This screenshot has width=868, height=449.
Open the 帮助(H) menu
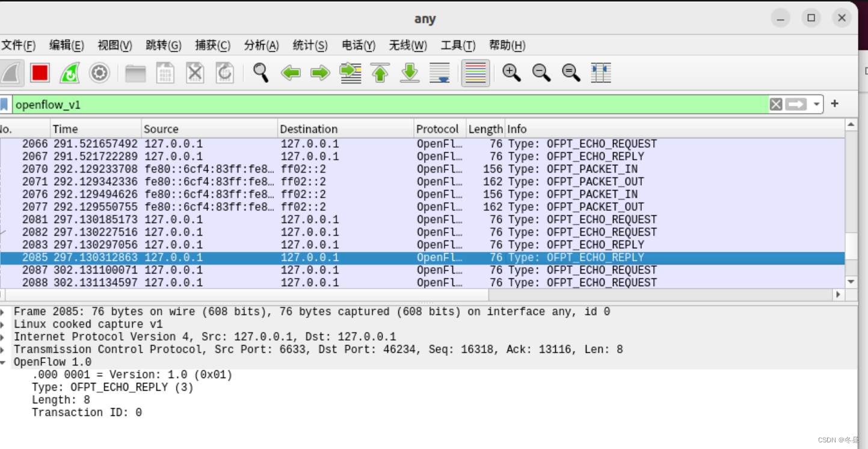(507, 46)
